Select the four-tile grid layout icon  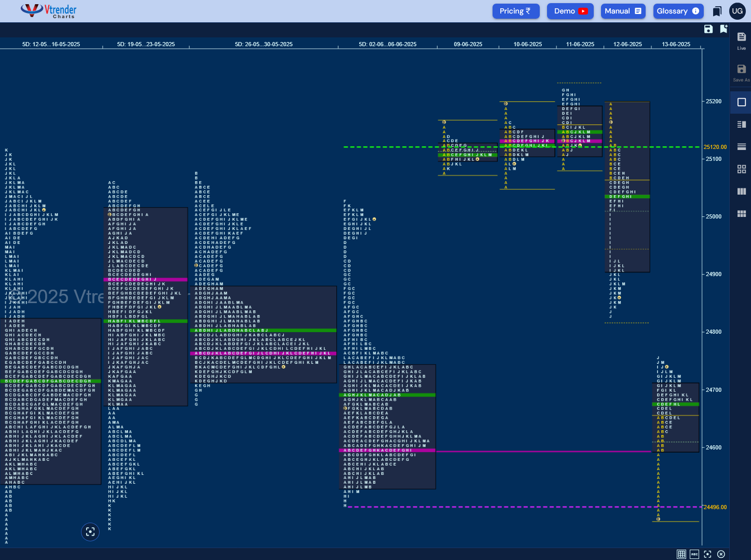pyautogui.click(x=742, y=169)
